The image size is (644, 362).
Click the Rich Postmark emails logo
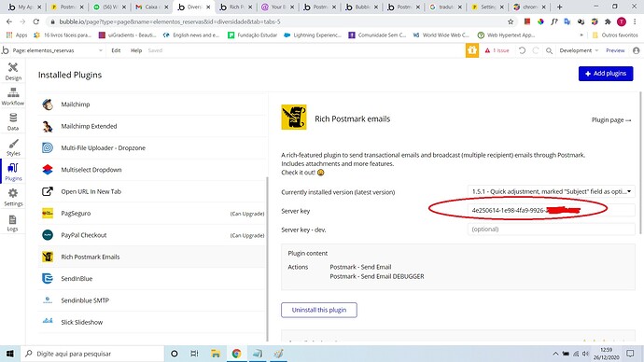pyautogui.click(x=294, y=117)
